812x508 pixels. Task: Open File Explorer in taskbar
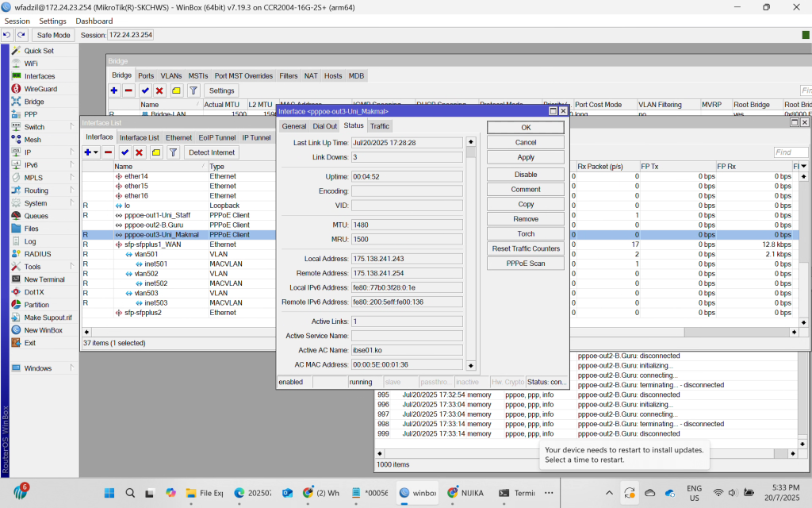205,493
